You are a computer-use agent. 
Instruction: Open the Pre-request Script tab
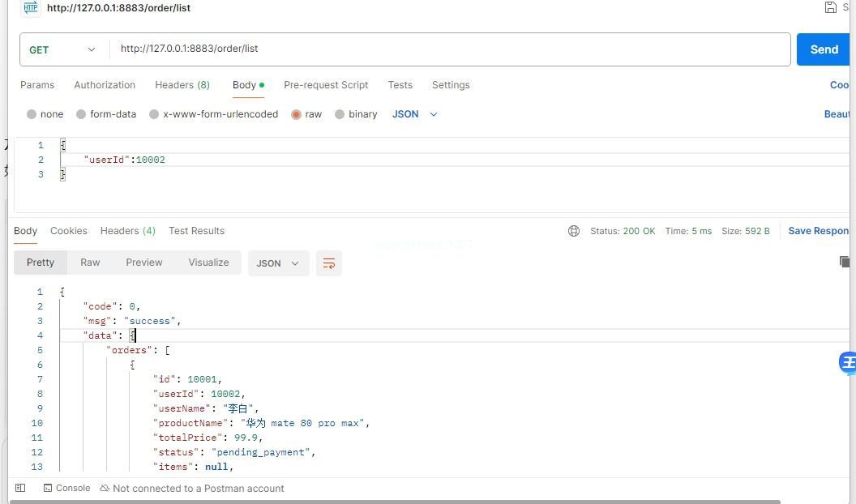[x=326, y=85]
